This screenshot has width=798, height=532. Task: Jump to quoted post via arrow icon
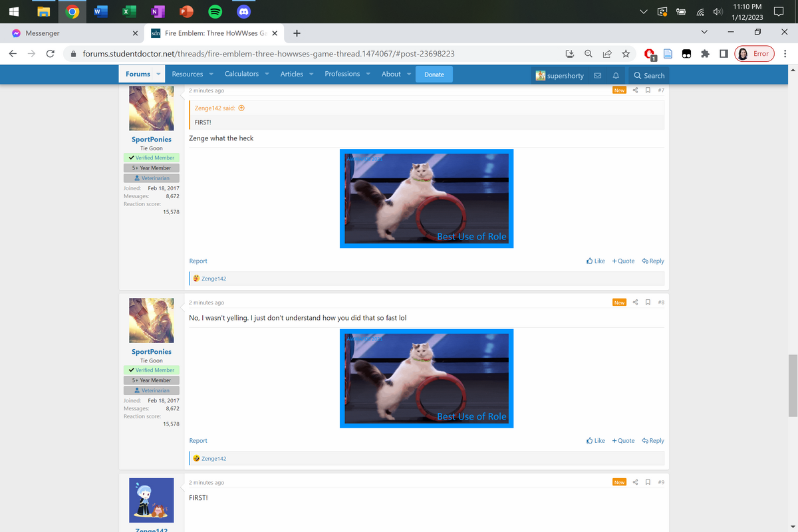pyautogui.click(x=241, y=108)
